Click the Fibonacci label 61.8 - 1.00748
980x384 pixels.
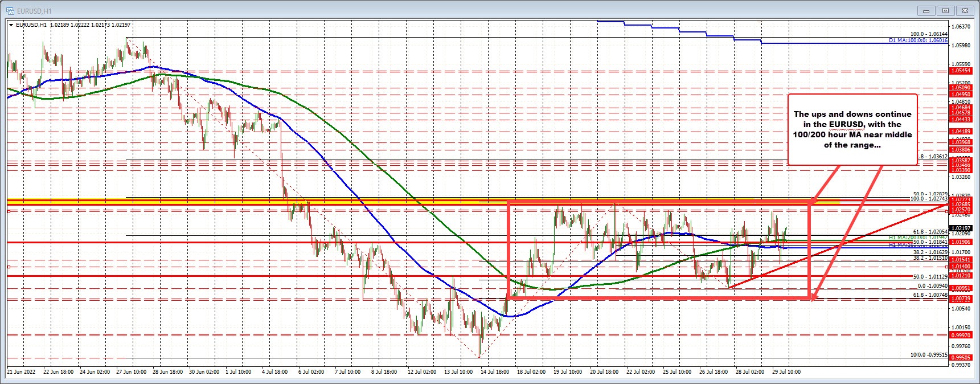coord(930,295)
